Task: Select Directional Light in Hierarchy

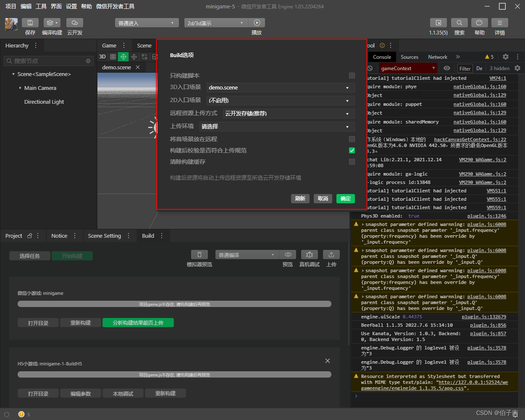Action: tap(44, 102)
